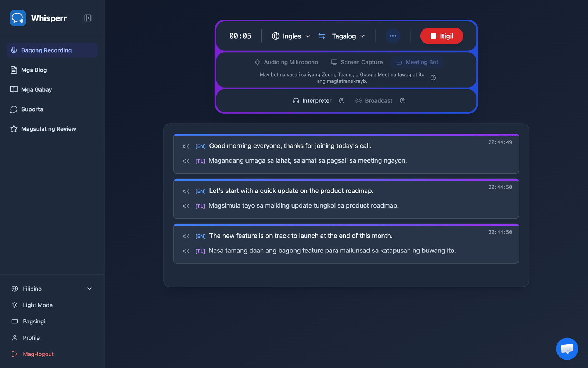This screenshot has height=368, width=588.
Task: Switch to Light Mode
Action: click(x=52, y=305)
